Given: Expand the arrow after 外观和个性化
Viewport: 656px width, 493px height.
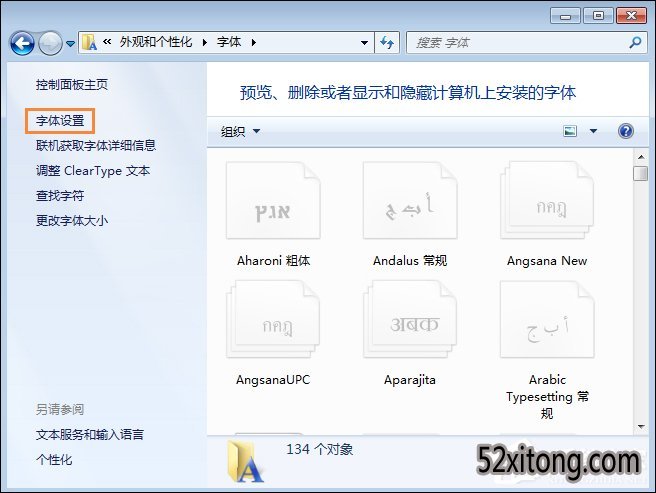Looking at the screenshot, I should click(x=205, y=42).
